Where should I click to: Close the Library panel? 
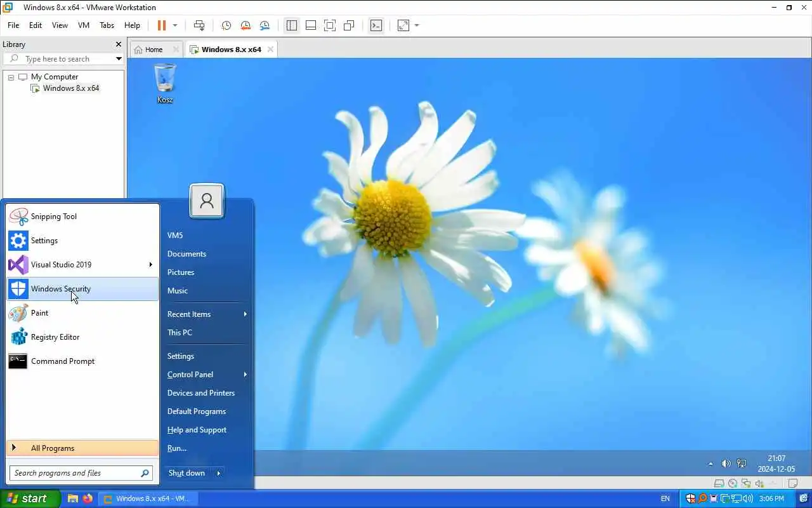(x=118, y=44)
